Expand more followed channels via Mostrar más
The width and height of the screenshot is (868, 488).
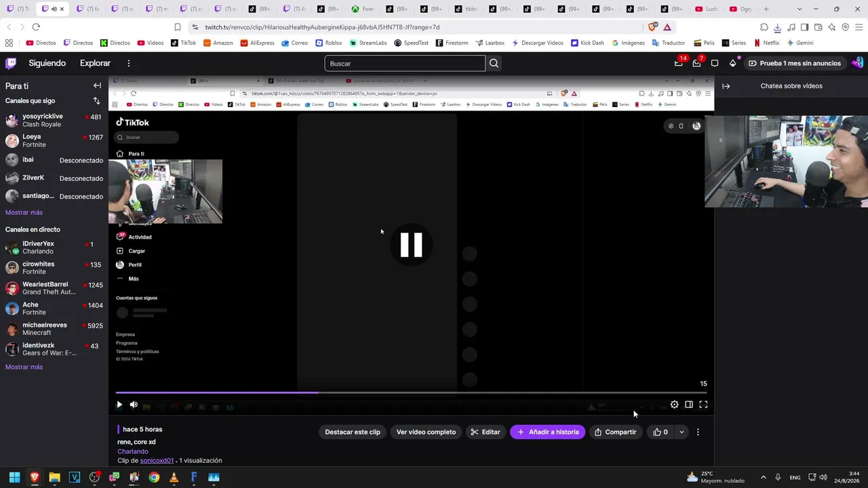point(24,212)
